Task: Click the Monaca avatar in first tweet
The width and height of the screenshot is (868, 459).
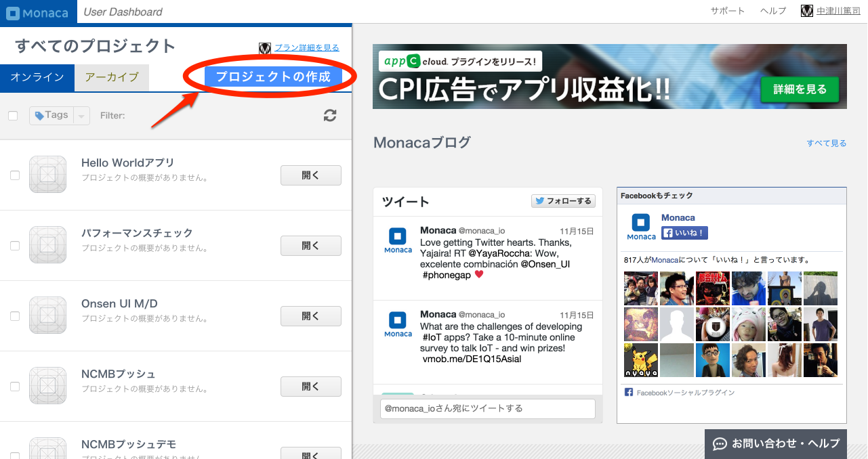Action: pos(398,240)
